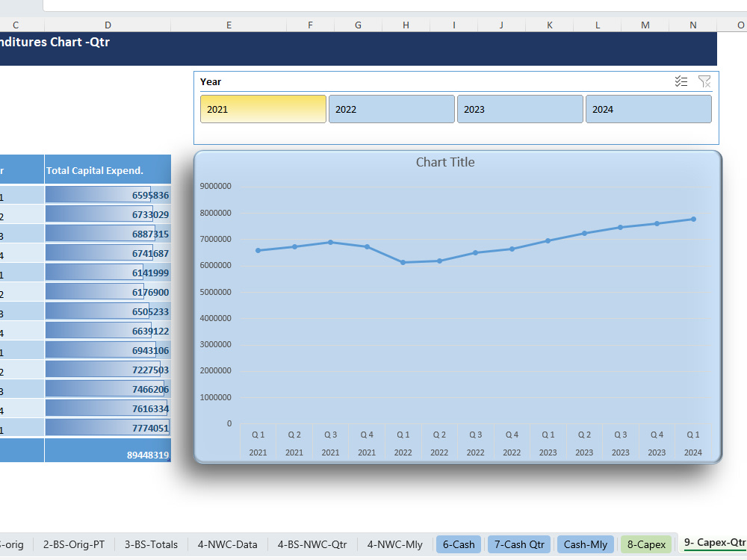Viewport: 747px width, 560px height.
Task: Select the 9- Capex-Qtr sheet tab
Action: 716,544
